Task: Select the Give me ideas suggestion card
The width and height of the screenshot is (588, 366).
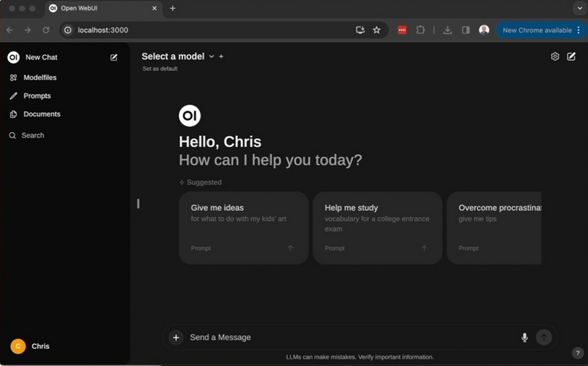Action: [244, 228]
